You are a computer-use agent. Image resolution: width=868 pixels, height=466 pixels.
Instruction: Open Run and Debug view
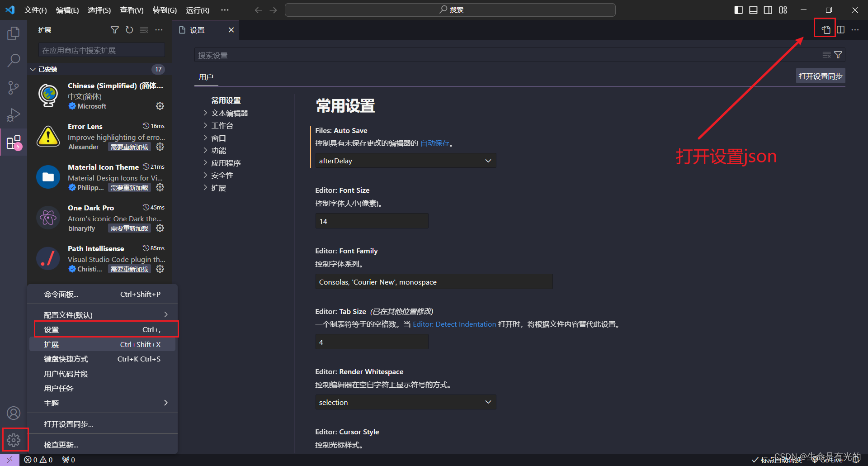point(14,115)
